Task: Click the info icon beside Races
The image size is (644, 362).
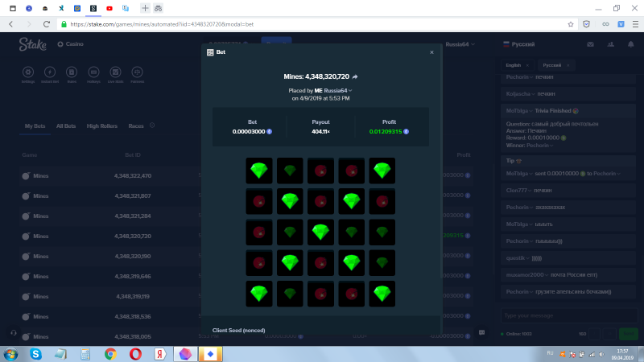Action: [x=152, y=125]
